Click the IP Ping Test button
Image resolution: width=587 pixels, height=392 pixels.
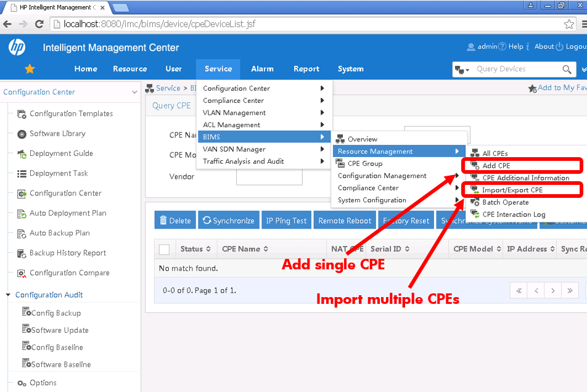point(286,221)
